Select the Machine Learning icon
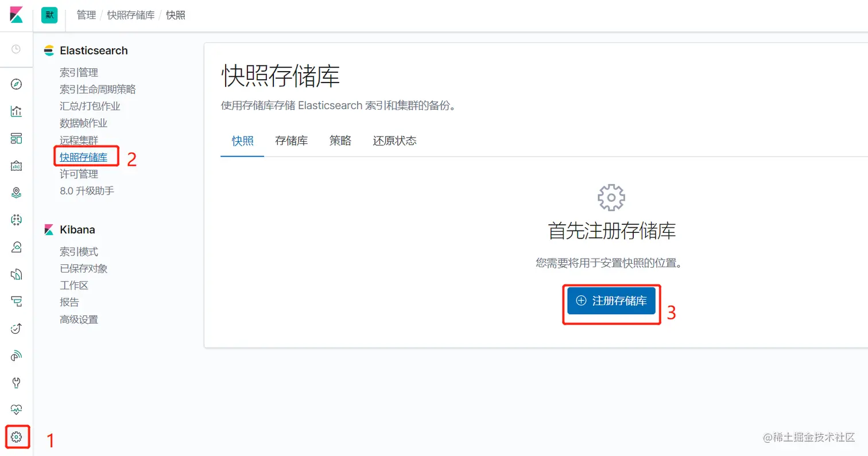Screen dimensions: 868x456 coord(17,220)
